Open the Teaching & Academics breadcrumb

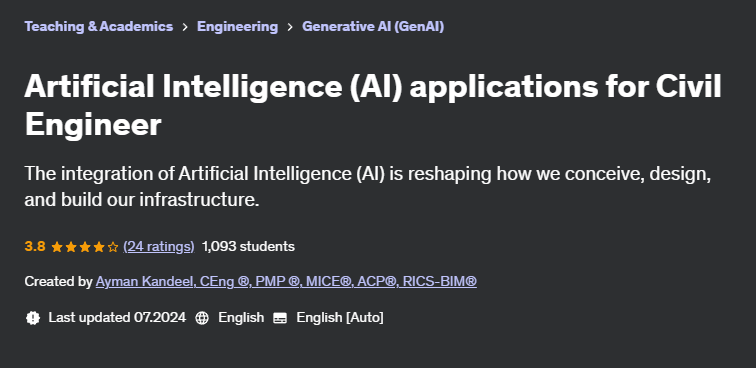tap(98, 27)
